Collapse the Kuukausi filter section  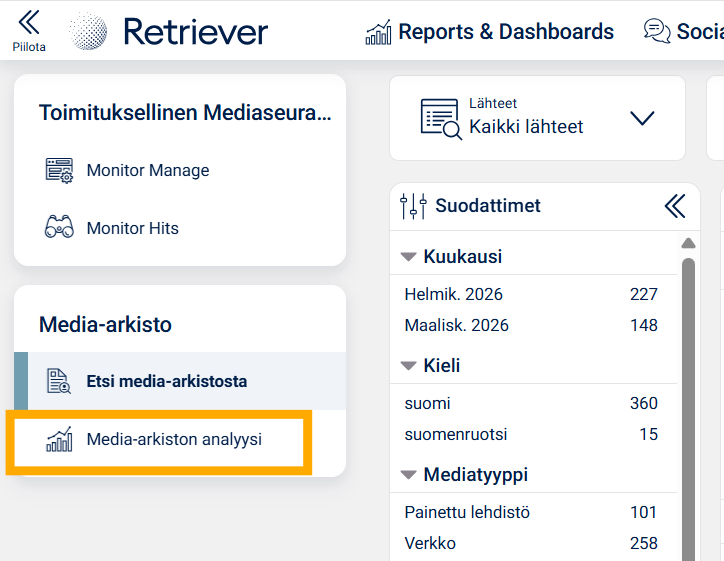coord(408,257)
